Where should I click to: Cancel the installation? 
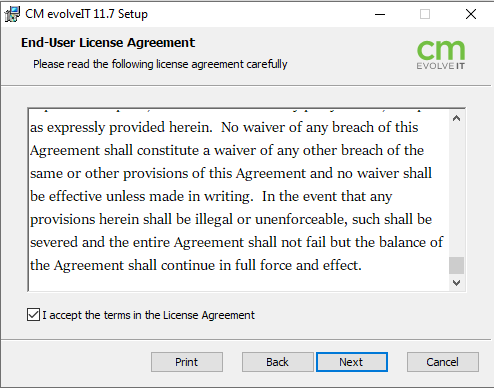click(443, 362)
